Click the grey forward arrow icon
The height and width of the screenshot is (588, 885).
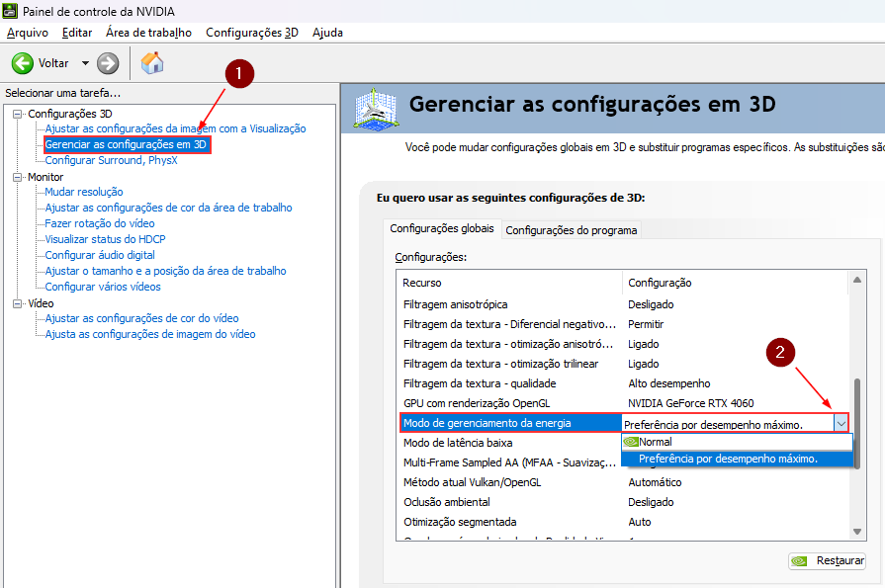point(108,63)
